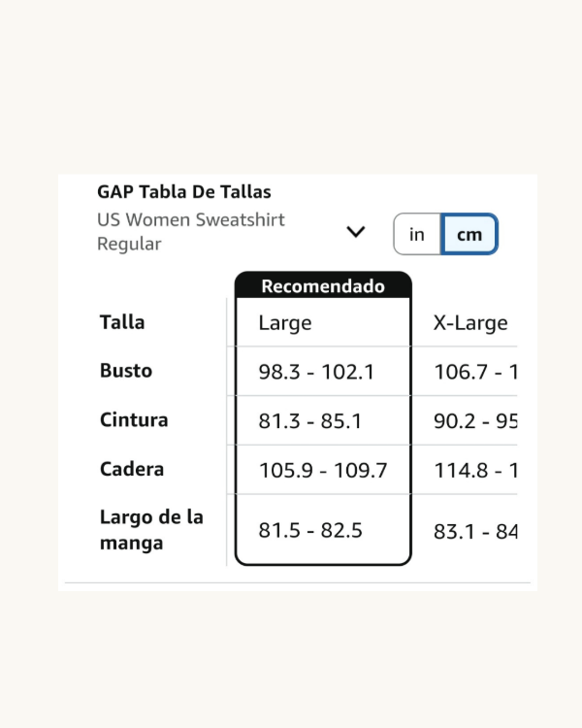Open the US Women Sweatshirt Regular selector
Image resolution: width=582 pixels, height=728 pixels.
[191, 232]
